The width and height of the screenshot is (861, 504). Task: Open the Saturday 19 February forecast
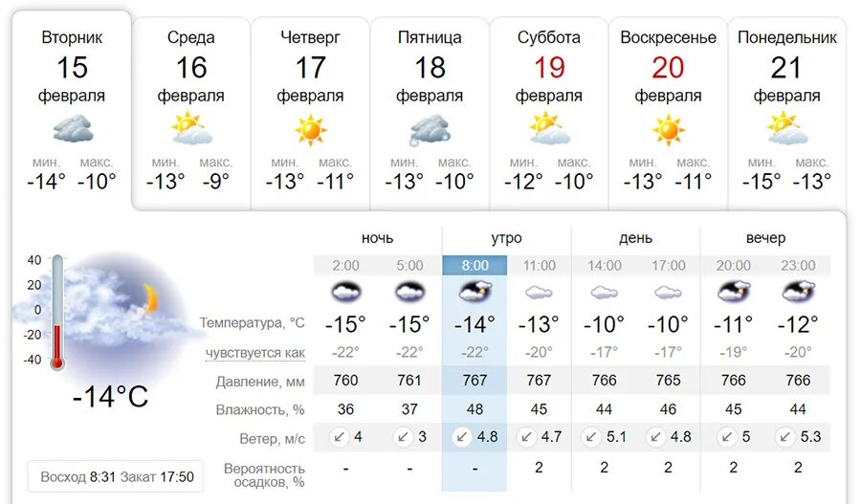[548, 113]
